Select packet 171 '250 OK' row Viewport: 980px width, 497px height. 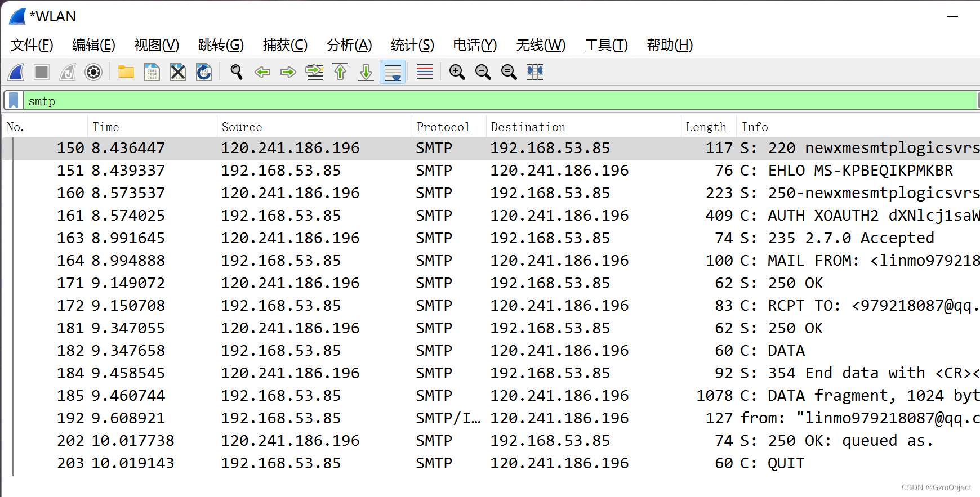click(x=491, y=283)
